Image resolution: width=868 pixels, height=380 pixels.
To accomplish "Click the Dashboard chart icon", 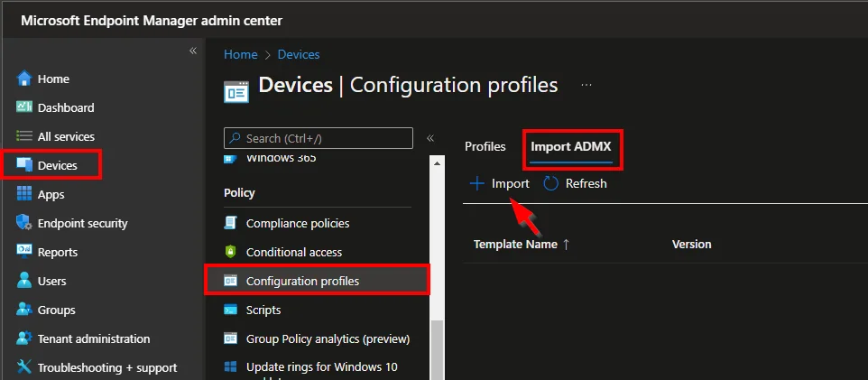I will coord(24,107).
